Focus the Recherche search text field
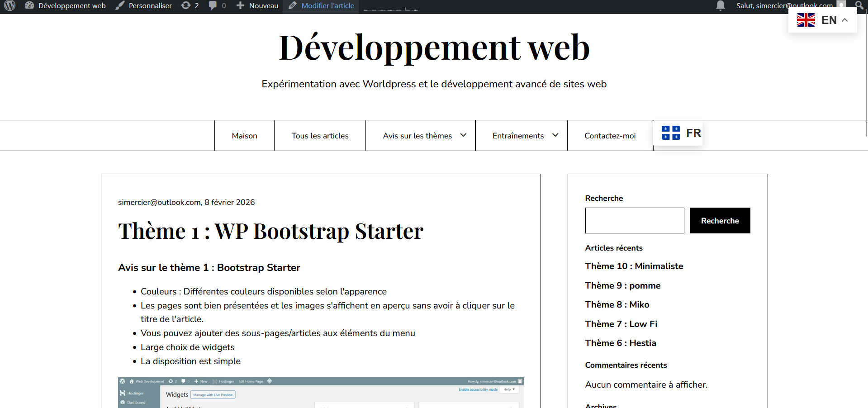 pyautogui.click(x=634, y=221)
